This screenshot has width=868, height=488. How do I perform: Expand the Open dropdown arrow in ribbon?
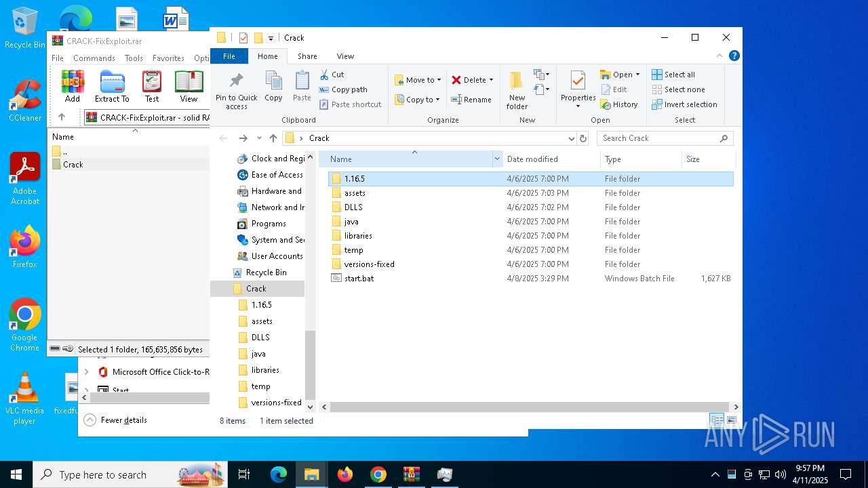(637, 75)
